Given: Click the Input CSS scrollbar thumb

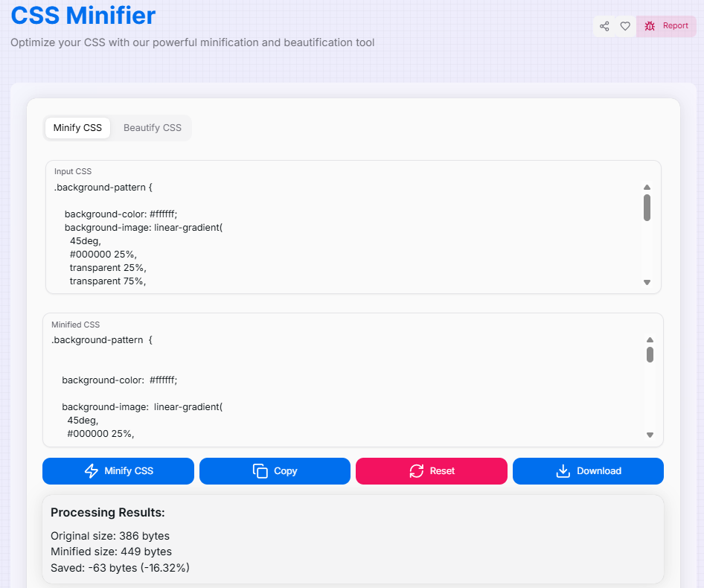Looking at the screenshot, I should click(x=647, y=208).
